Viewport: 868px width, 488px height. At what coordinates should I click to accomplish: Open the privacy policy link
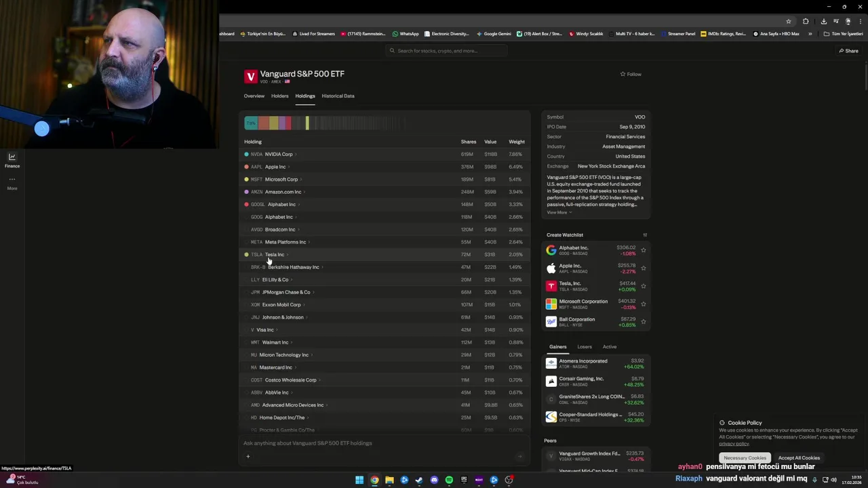734,444
